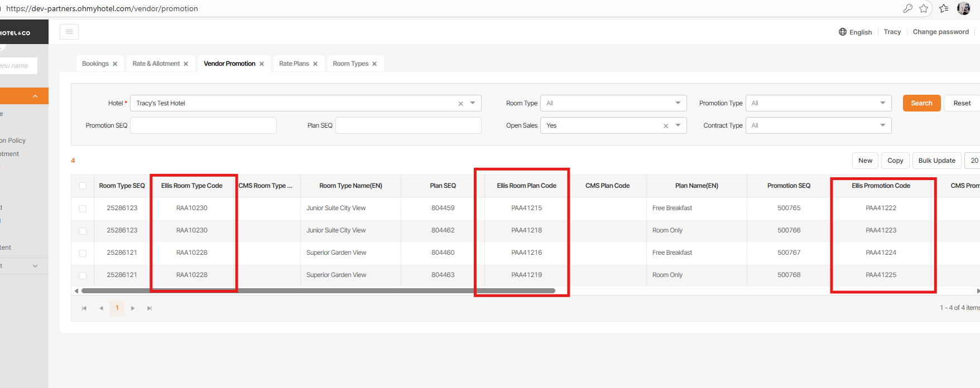Image resolution: width=980 pixels, height=388 pixels.
Task: Click the browser favorites star icon
Action: [924, 8]
